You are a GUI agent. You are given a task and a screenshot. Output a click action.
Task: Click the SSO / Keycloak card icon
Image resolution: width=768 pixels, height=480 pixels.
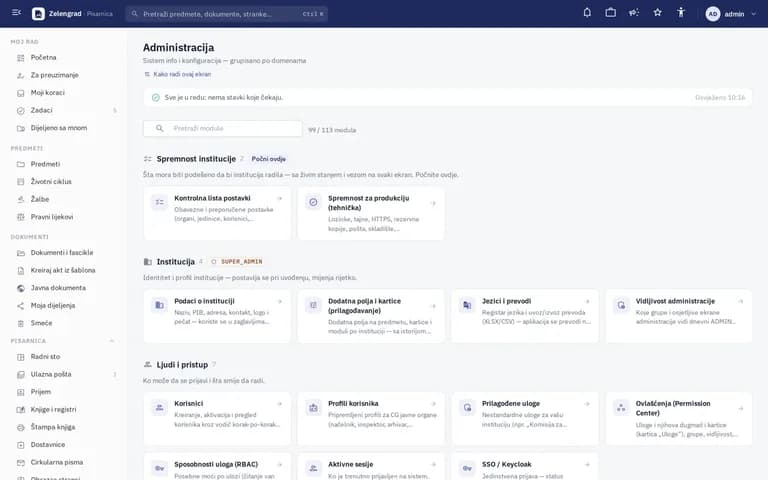click(467, 468)
